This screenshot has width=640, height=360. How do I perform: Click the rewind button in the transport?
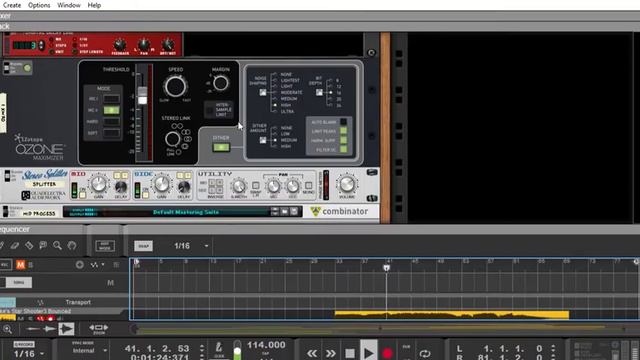click(x=312, y=353)
